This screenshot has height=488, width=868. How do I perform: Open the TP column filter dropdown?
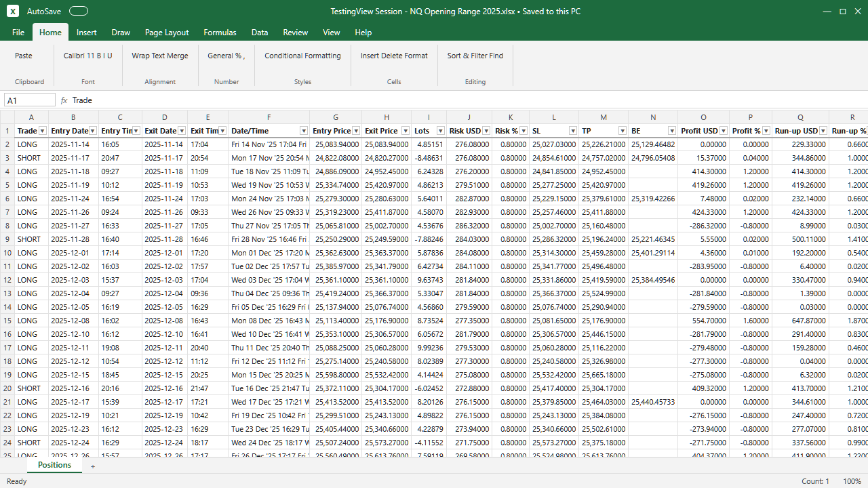(623, 131)
